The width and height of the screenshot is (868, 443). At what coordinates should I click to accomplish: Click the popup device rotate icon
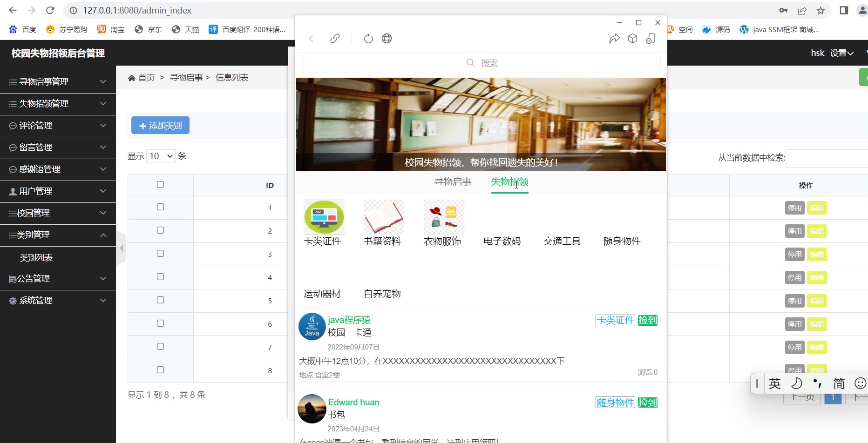tap(651, 39)
